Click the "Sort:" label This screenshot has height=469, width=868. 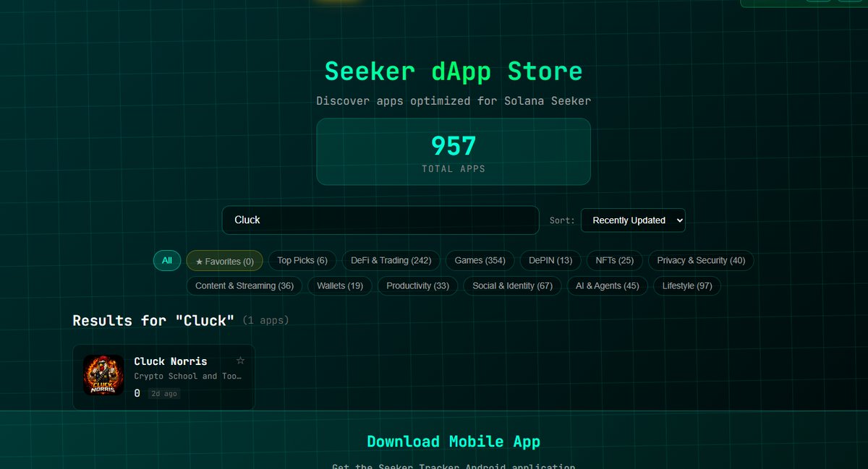[562, 220]
